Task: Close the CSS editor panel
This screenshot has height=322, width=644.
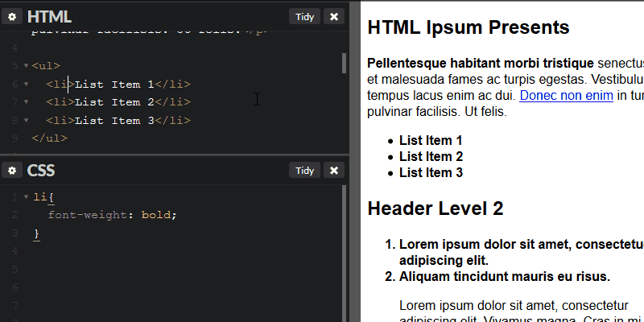Action: 334,171
